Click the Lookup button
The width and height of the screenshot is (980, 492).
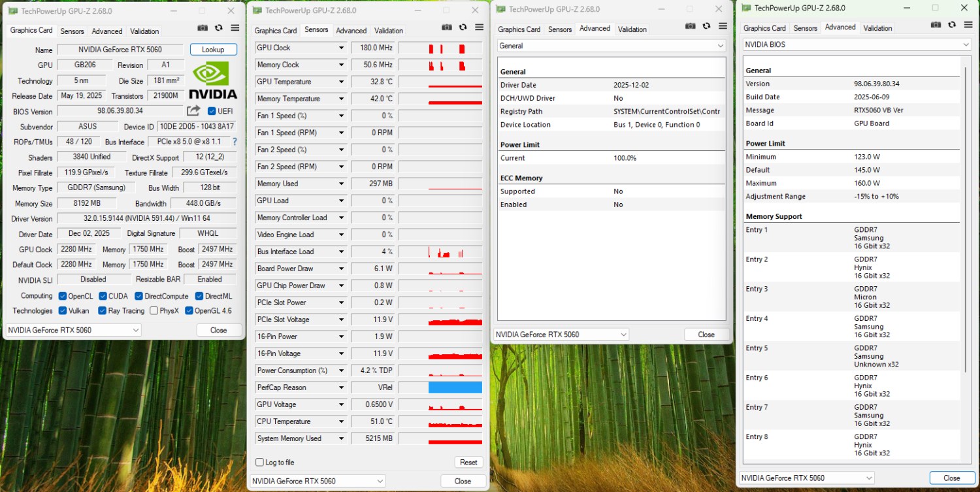click(x=214, y=50)
